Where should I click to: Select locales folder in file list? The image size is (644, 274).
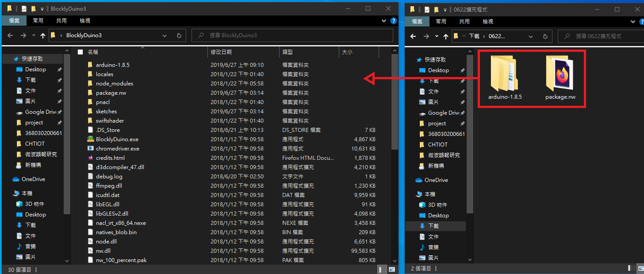(x=104, y=74)
